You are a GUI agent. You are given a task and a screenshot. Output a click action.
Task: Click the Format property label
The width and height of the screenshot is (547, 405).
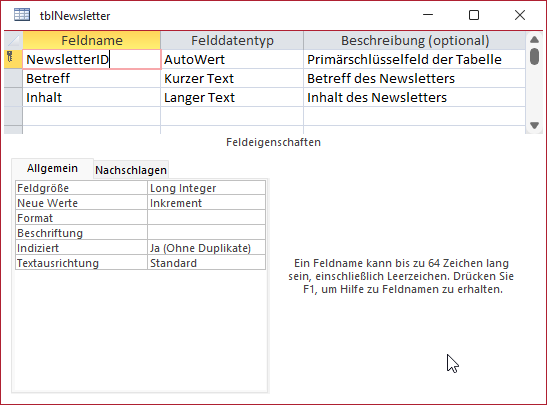82,218
